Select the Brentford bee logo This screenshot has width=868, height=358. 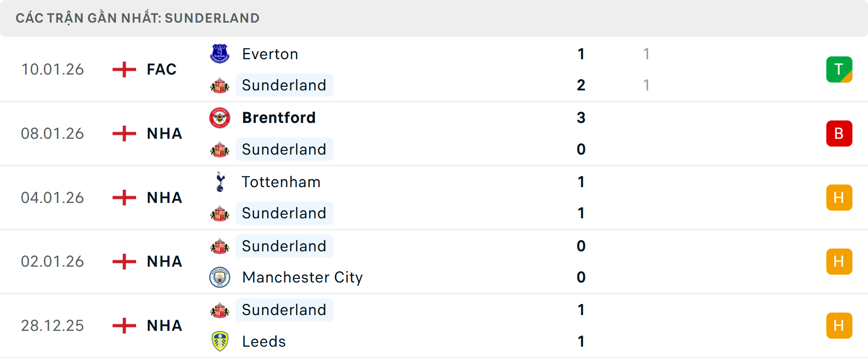pyautogui.click(x=220, y=117)
